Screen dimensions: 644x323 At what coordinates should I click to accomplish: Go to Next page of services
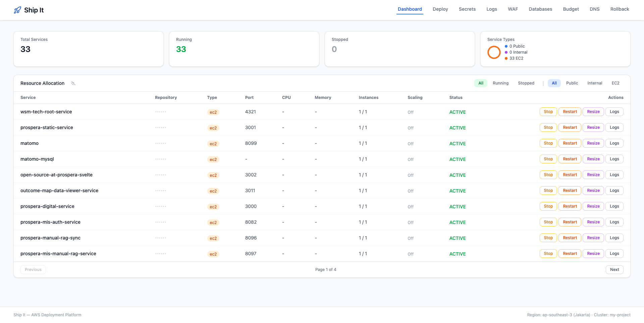coord(614,270)
